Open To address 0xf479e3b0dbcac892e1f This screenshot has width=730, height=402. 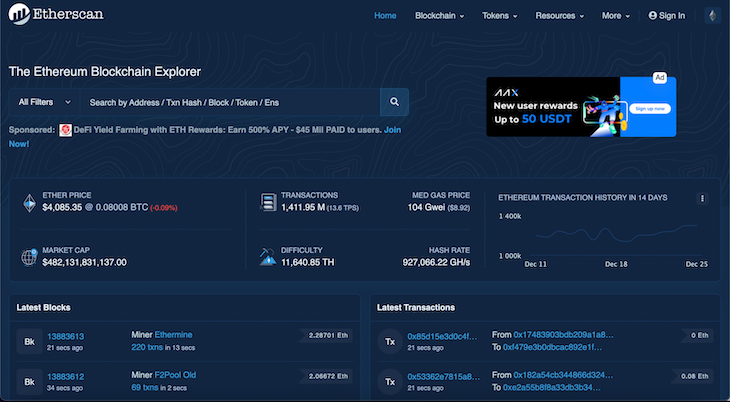click(552, 347)
